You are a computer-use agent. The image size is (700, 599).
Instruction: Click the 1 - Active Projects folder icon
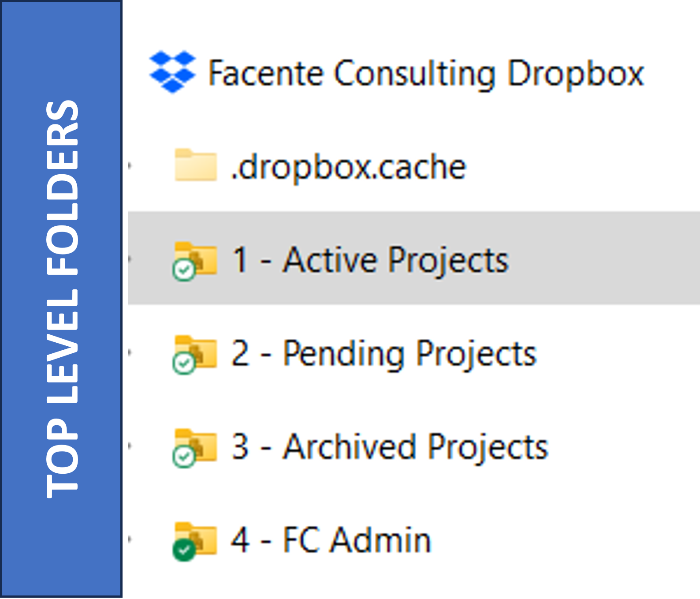pyautogui.click(x=196, y=260)
